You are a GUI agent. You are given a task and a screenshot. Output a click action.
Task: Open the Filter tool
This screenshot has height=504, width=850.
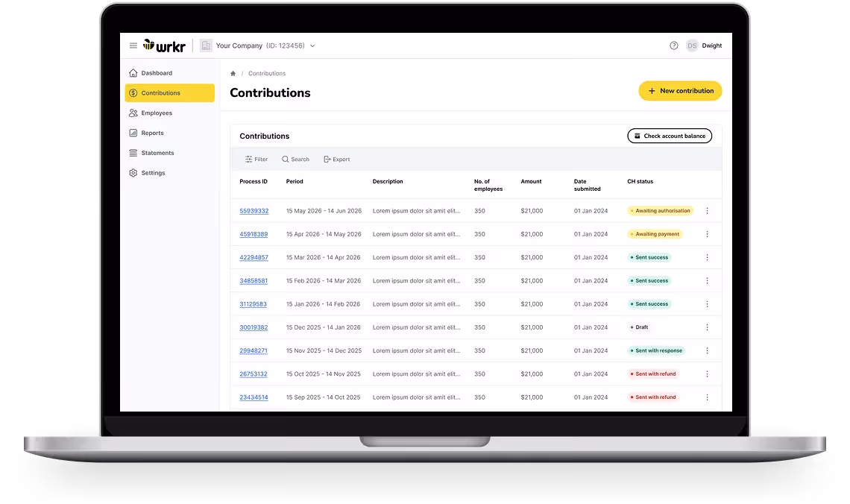point(256,160)
